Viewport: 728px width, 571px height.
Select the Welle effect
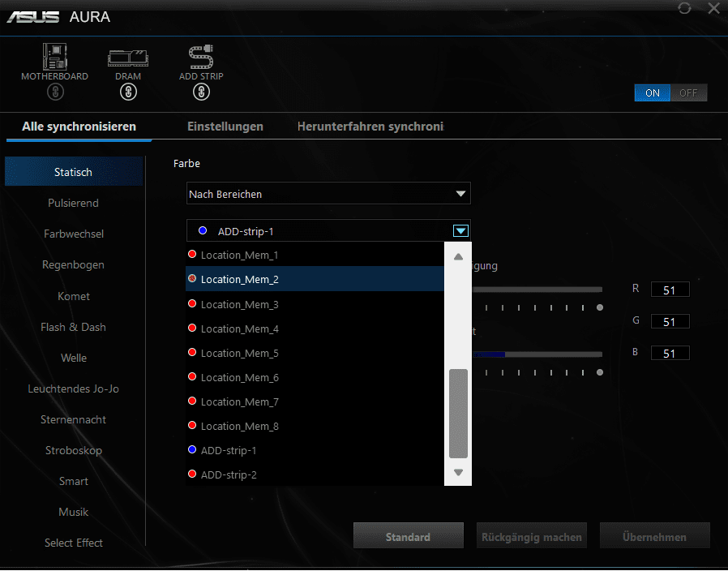[73, 358]
